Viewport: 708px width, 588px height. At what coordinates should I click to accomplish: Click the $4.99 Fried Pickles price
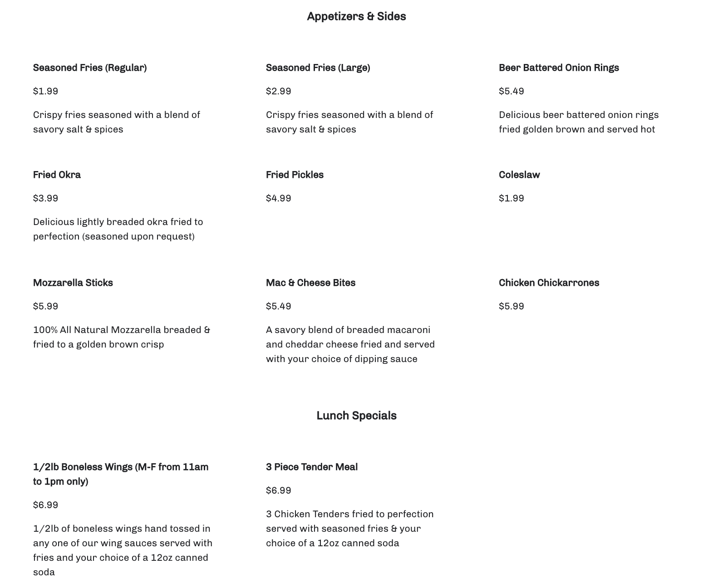278,198
